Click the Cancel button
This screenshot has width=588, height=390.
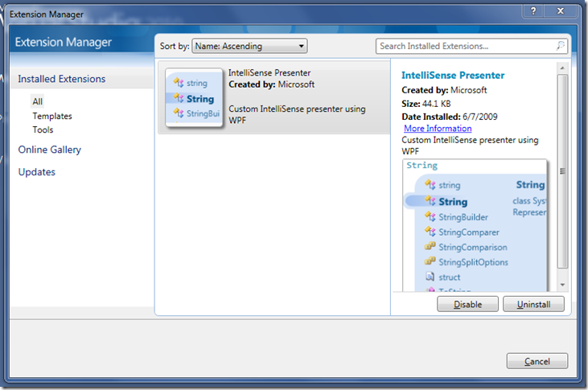[x=537, y=361]
